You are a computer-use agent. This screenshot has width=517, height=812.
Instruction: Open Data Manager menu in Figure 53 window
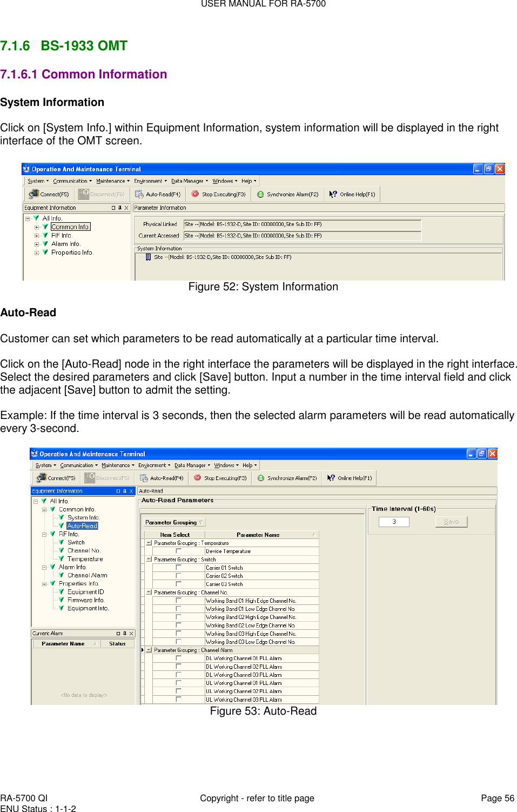[192, 465]
